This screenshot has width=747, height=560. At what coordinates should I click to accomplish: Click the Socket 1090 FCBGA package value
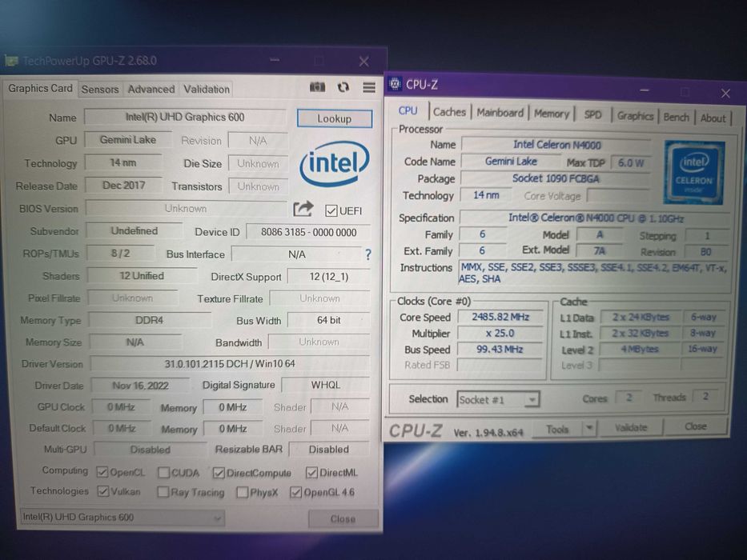click(556, 178)
